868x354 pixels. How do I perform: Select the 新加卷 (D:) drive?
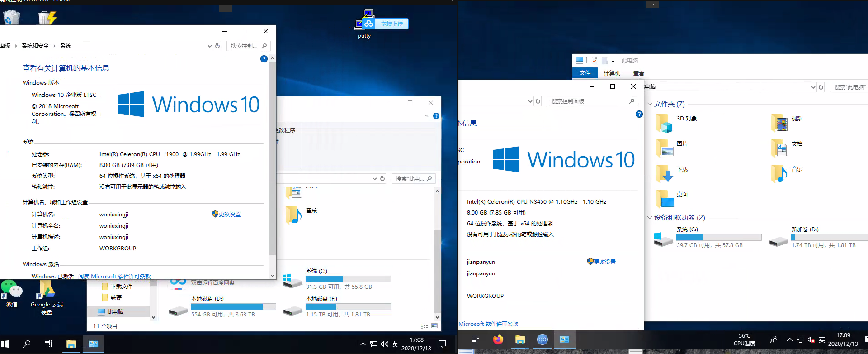coord(818,237)
